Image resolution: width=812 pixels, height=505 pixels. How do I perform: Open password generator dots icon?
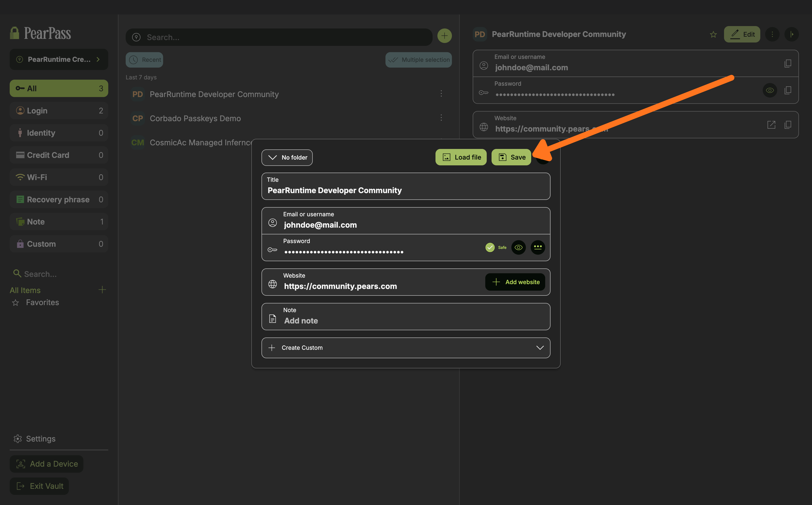(537, 247)
